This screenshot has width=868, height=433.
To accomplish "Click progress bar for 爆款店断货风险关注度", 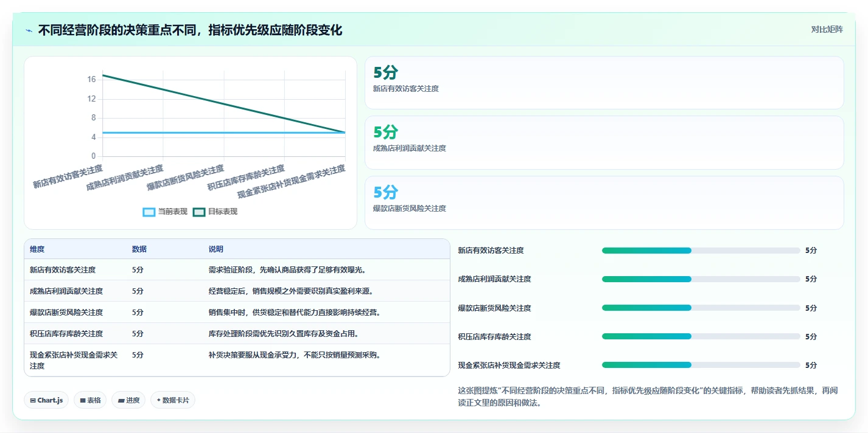I will point(701,308).
